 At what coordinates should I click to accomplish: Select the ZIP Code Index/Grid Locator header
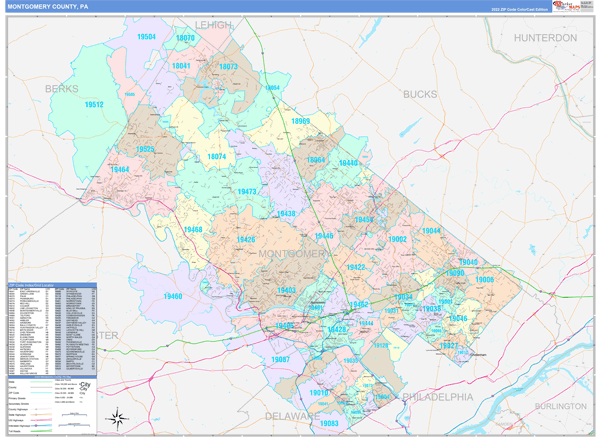[30, 286]
